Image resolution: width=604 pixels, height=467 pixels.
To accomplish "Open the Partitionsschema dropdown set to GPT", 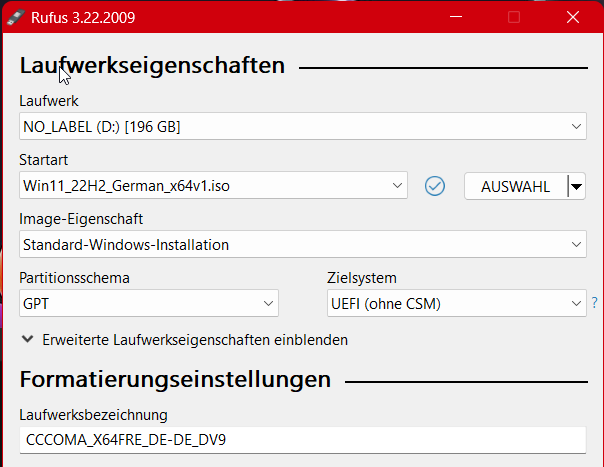I will [x=148, y=303].
